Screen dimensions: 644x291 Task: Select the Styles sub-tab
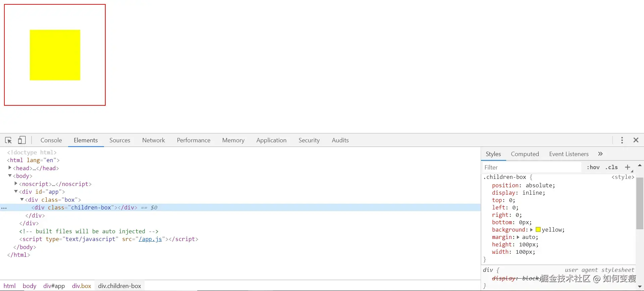pos(493,154)
